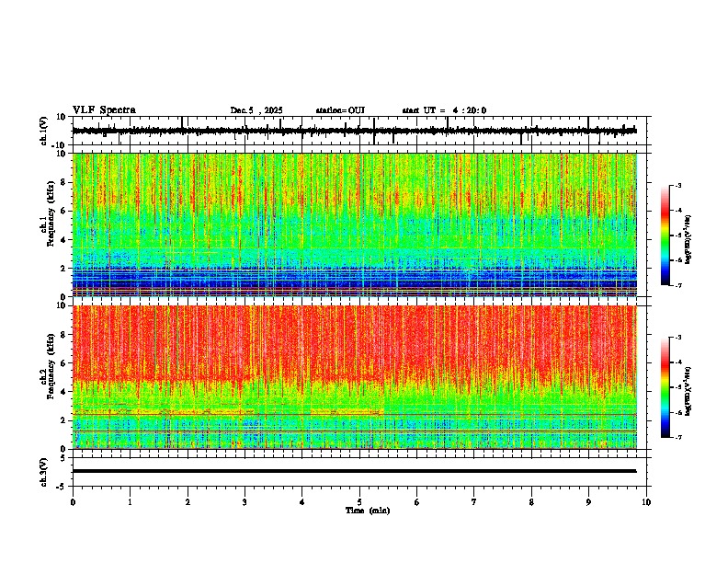Click time axis tick label "2"
The image size is (728, 563).
(x=188, y=502)
